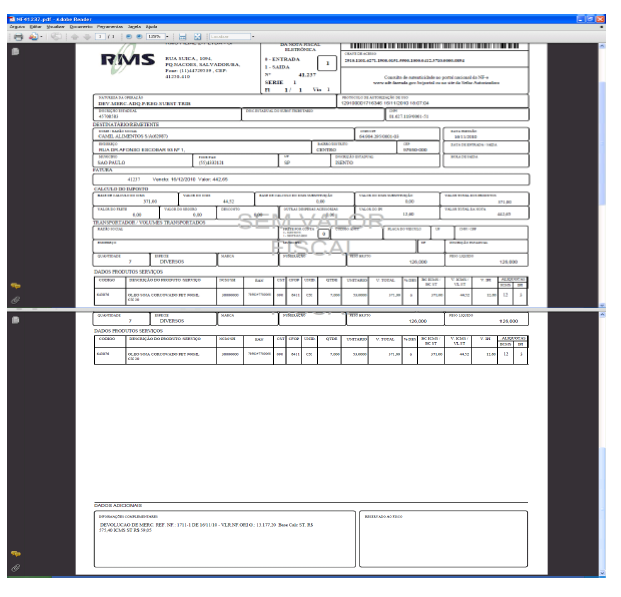Screen dimensions: 621x597
Task: Click 'CAMIL ALIMENTOS' recipient name
Action: 133,136
